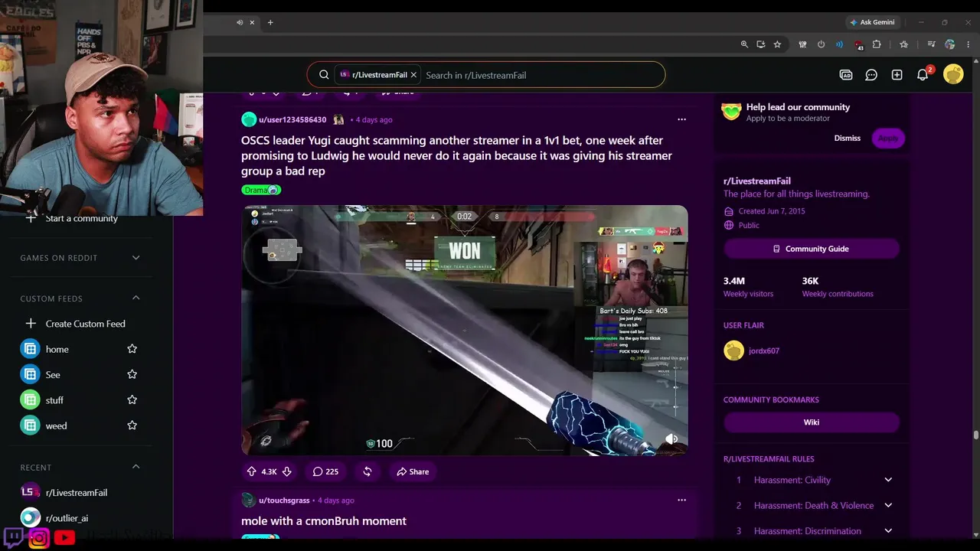Open the more options menu on Yugi post
Image resolution: width=980 pixels, height=551 pixels.
pyautogui.click(x=681, y=119)
